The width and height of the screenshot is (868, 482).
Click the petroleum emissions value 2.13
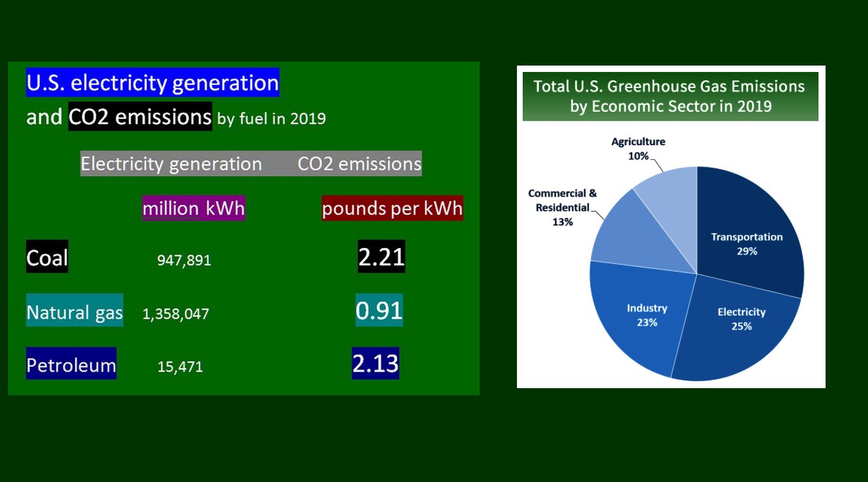pos(375,363)
